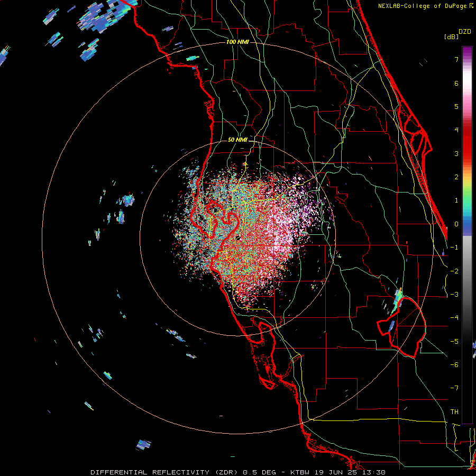
Task: Click the -4 value on the color scale
Action: 454,318
